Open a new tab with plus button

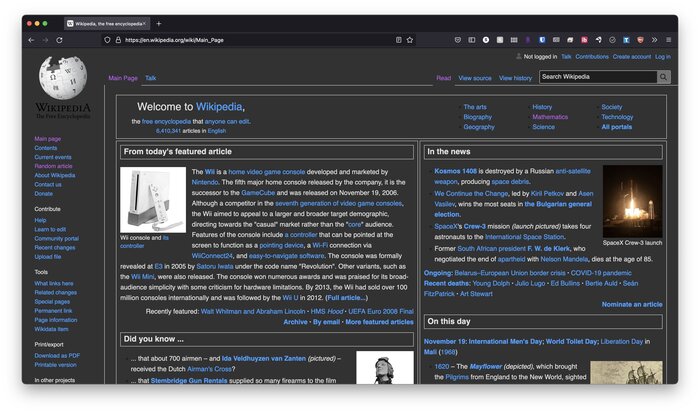(159, 24)
